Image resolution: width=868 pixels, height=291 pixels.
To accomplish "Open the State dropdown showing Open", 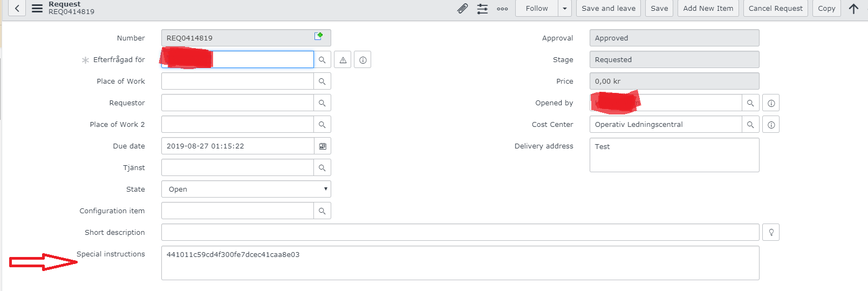I will (246, 189).
